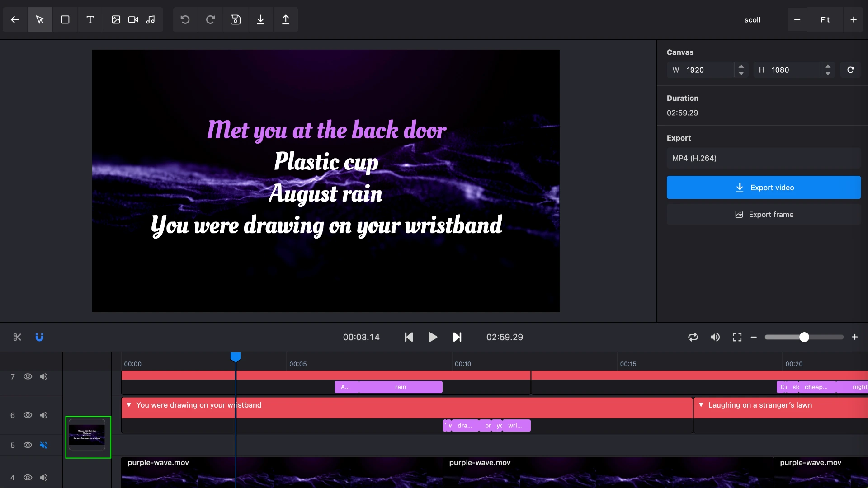The height and width of the screenshot is (488, 868).
Task: Click the 00:10 mark on the time ruler
Action: (x=462, y=364)
